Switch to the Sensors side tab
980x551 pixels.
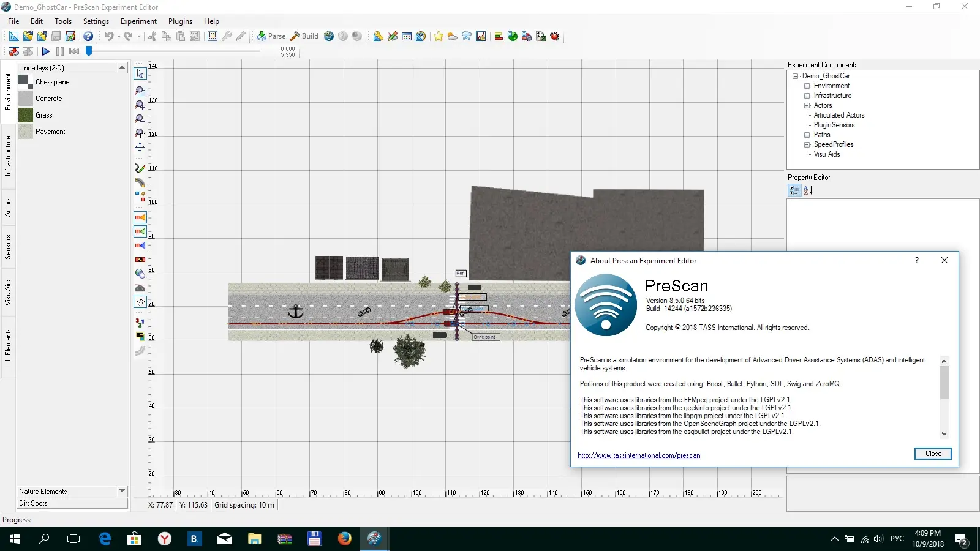pos(8,247)
